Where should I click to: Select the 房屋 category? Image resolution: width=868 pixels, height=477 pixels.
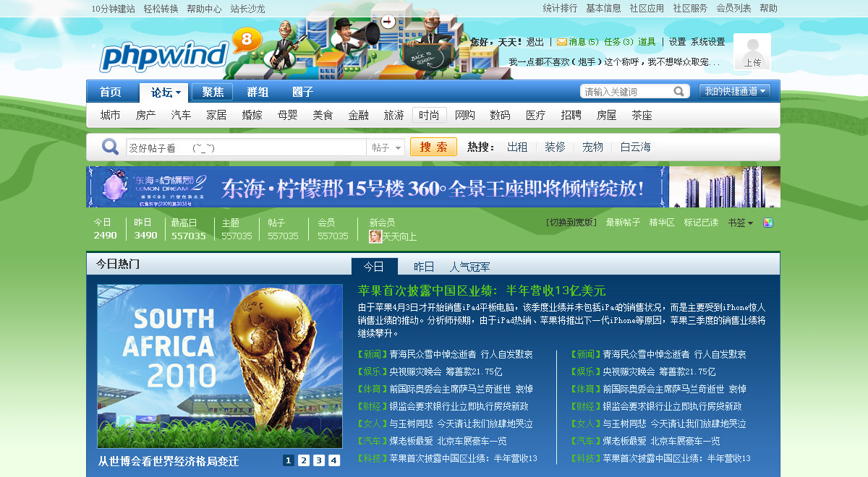tap(607, 116)
